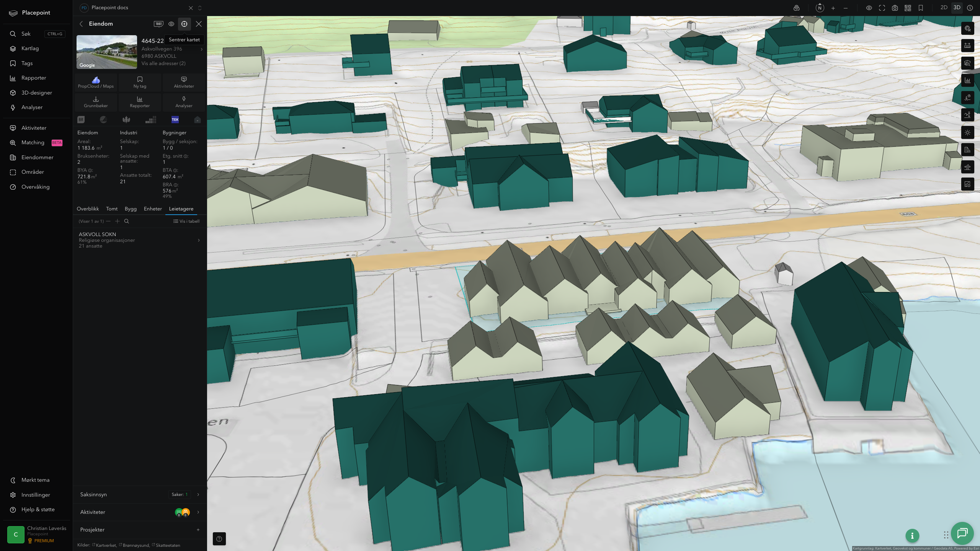Image resolution: width=980 pixels, height=551 pixels.
Task: Click the bookmark icon in top toolbar
Action: pos(921,8)
